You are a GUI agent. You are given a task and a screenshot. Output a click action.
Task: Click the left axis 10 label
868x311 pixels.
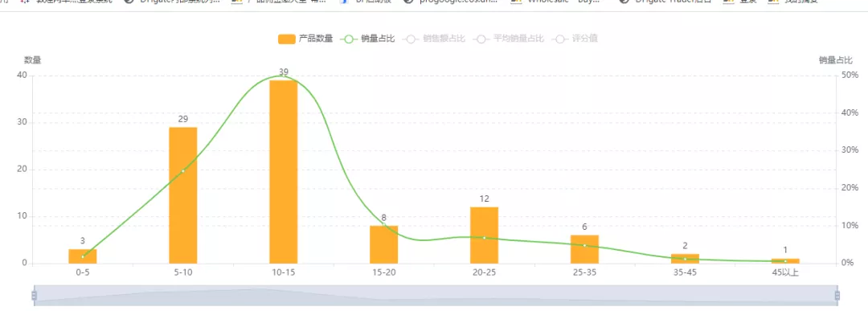pyautogui.click(x=23, y=216)
